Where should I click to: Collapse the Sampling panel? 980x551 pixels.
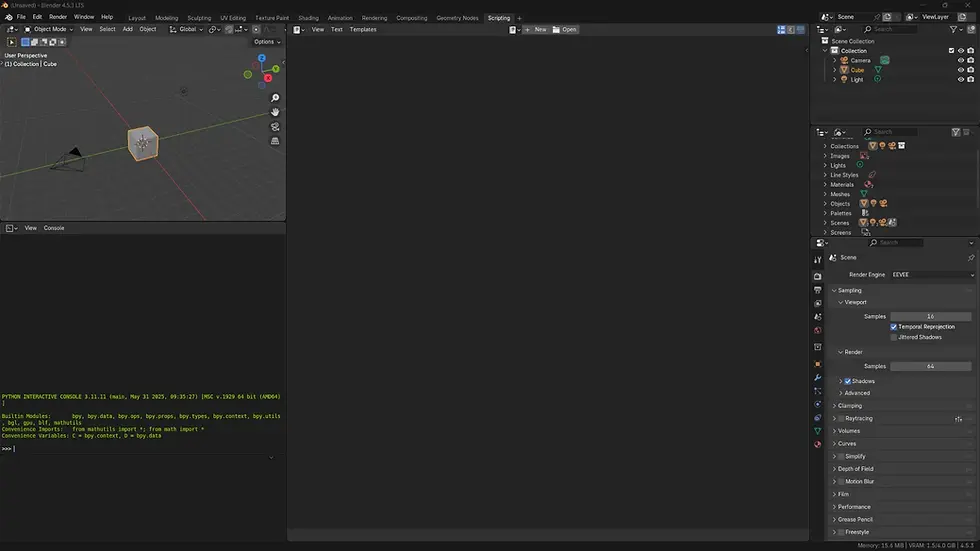point(902,290)
